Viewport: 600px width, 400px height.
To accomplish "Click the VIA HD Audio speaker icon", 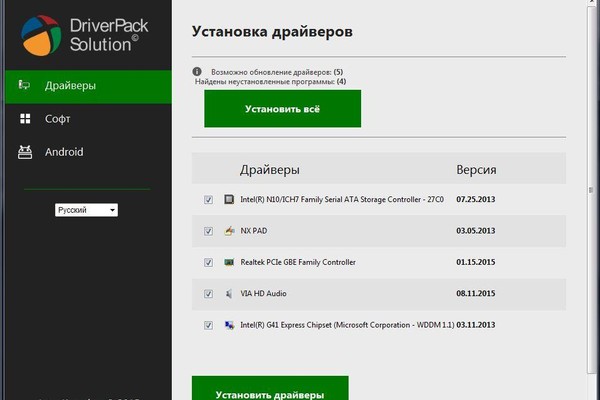I will coord(229,294).
